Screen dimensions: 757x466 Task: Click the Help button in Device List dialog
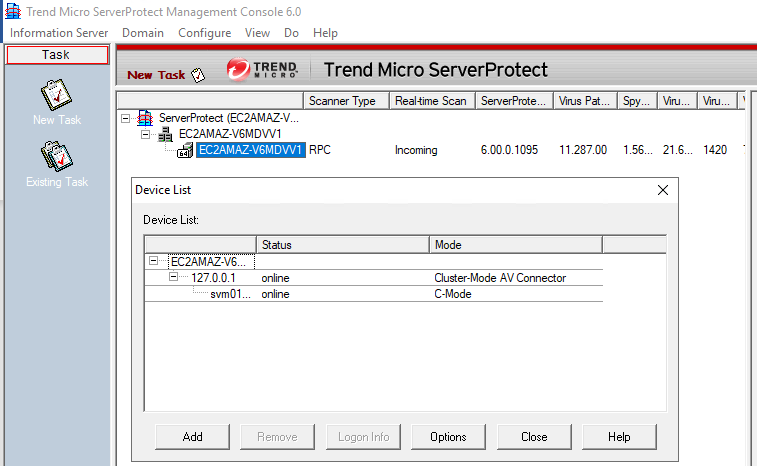619,437
